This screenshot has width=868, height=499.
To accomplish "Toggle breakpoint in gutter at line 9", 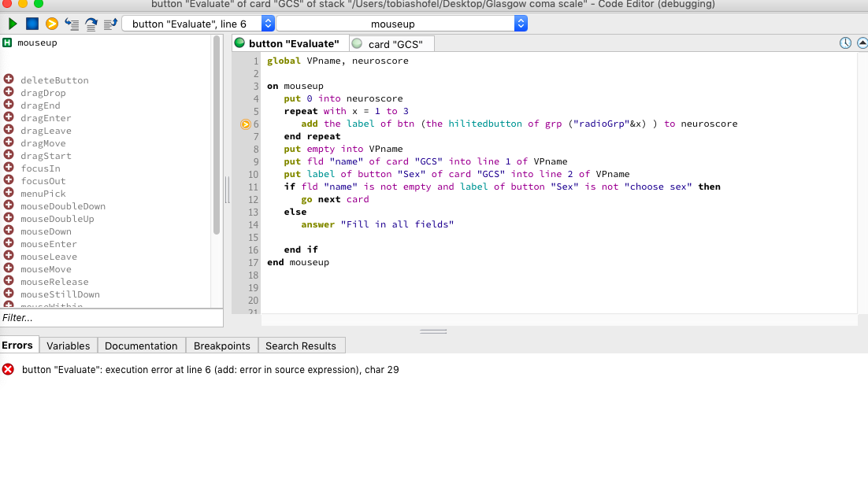I will click(246, 161).
